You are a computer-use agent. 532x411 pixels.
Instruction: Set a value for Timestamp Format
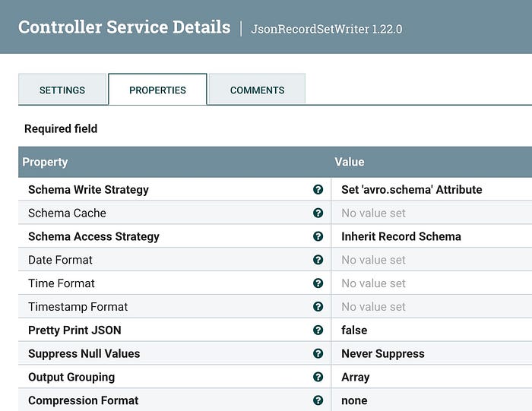click(x=373, y=307)
